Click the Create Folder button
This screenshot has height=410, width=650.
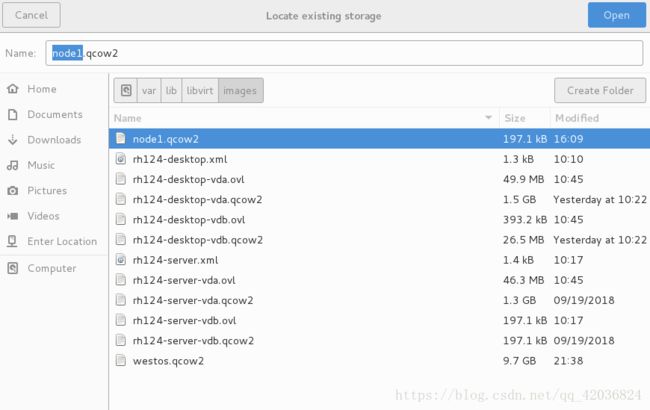coord(600,90)
